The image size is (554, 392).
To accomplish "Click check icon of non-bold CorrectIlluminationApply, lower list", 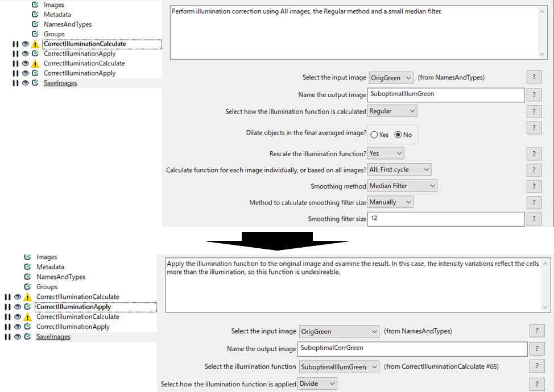I will click(x=27, y=327).
